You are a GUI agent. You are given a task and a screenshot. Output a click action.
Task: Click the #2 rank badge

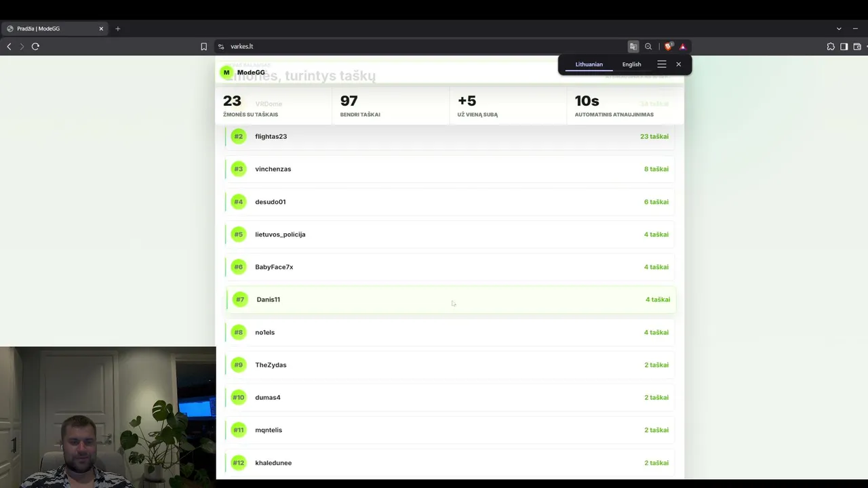tap(238, 136)
